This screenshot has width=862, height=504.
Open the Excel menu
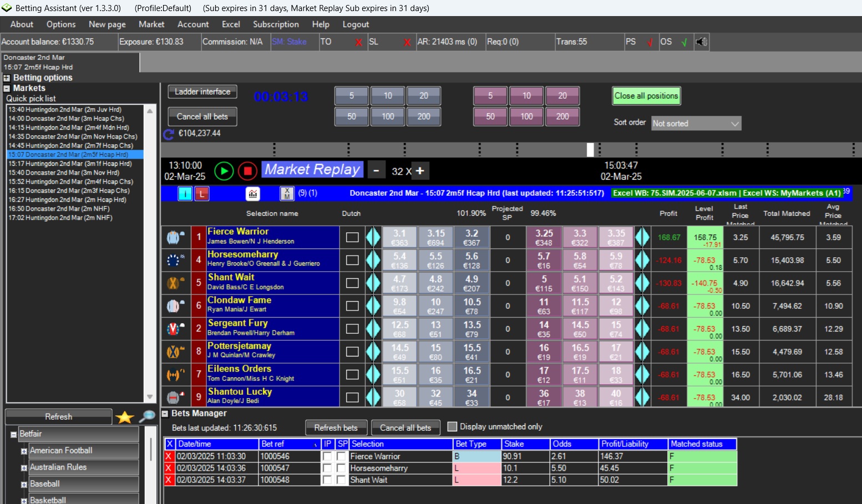(x=231, y=24)
